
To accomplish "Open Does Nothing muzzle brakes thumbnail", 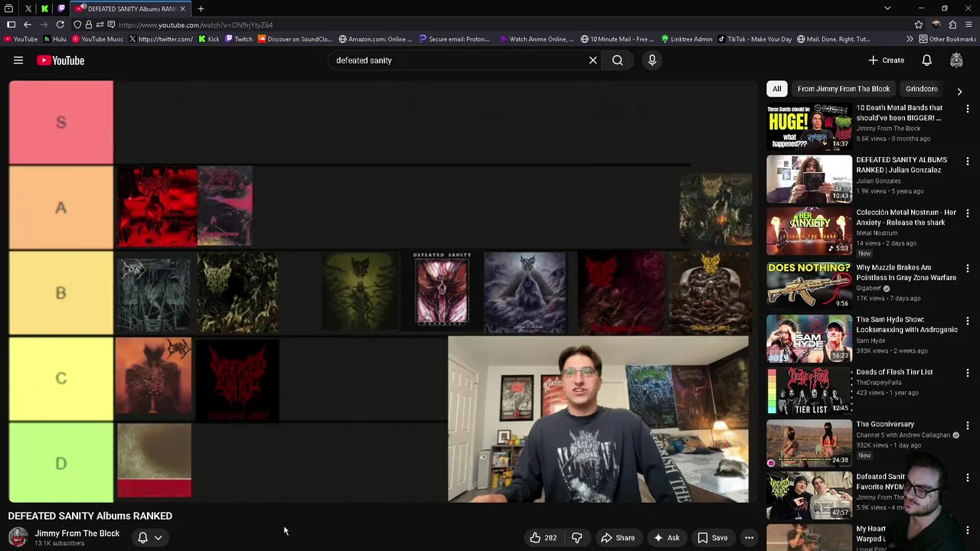I will pos(809,285).
